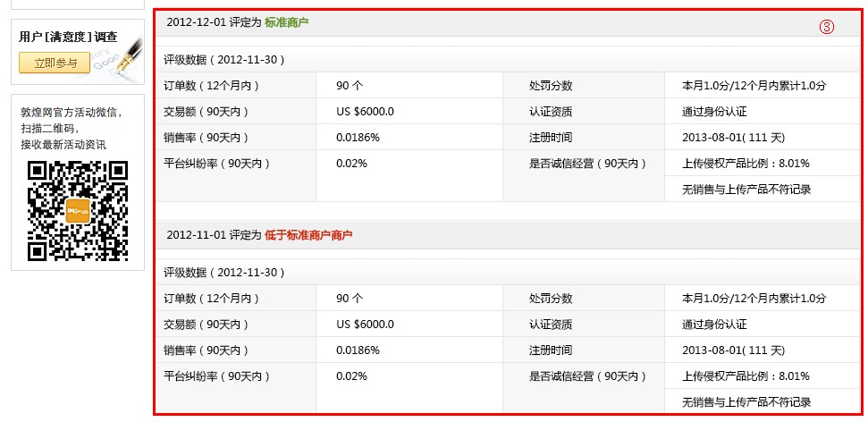This screenshot has width=868, height=422.
Task: Click 0.0186% in the 2012-12-01 table
Action: pyautogui.click(x=358, y=138)
